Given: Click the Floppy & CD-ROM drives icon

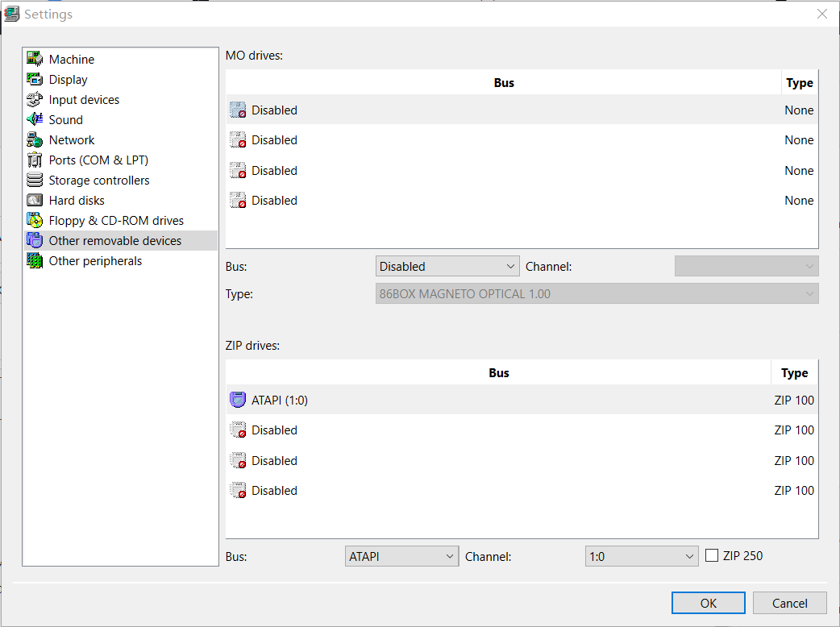Looking at the screenshot, I should [x=35, y=220].
